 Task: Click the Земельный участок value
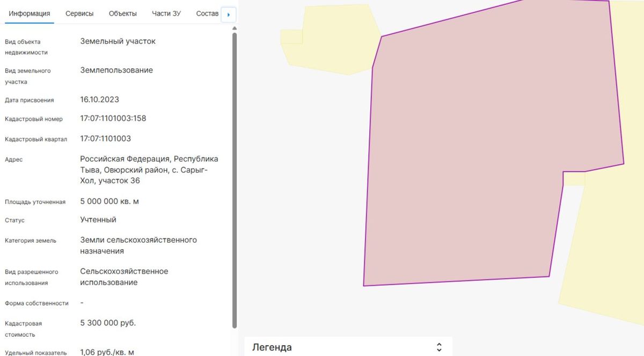tap(118, 41)
